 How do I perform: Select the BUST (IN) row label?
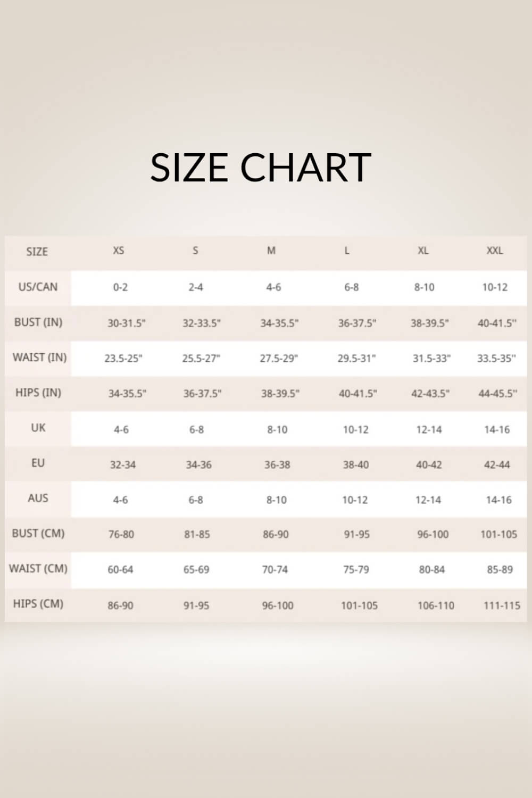tap(38, 322)
